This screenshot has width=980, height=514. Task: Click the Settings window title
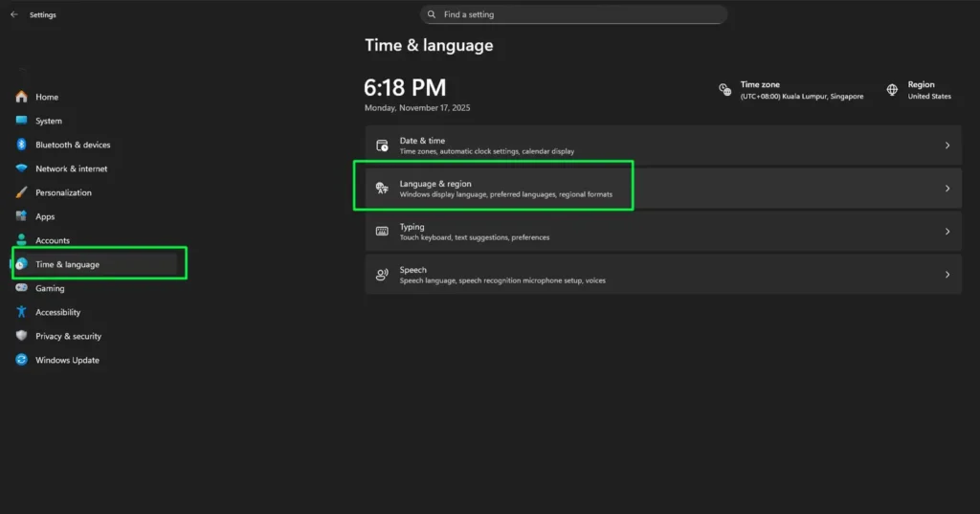pos(42,15)
